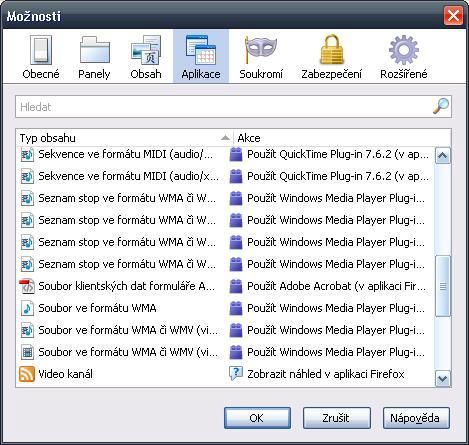Open the Obecné settings panel icon
Viewport: 469px width, 445px height.
(41, 50)
